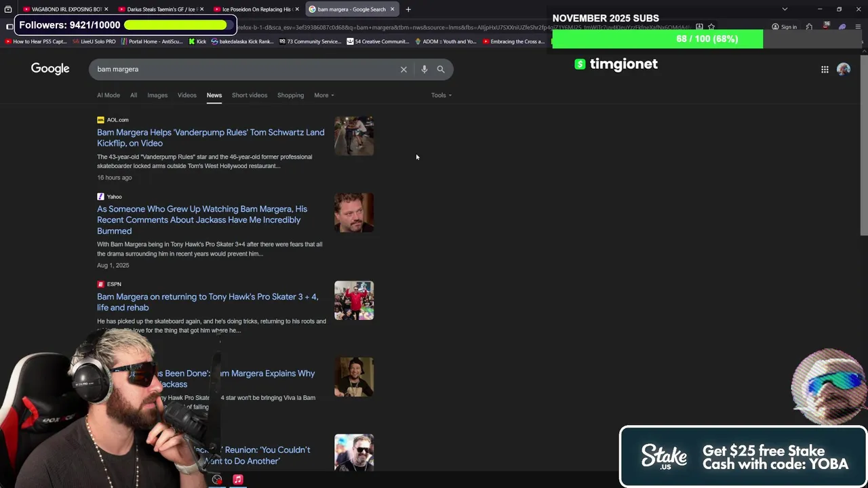The width and height of the screenshot is (868, 488).
Task: Switch to the Short videos tab
Action: [x=250, y=95]
